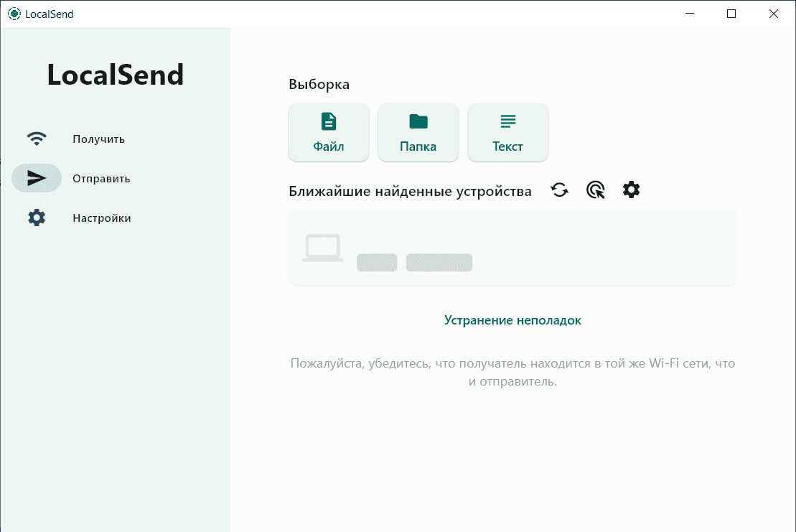Screen dimensions: 796x532
Task: Close the LocalSend window
Action: [773, 14]
